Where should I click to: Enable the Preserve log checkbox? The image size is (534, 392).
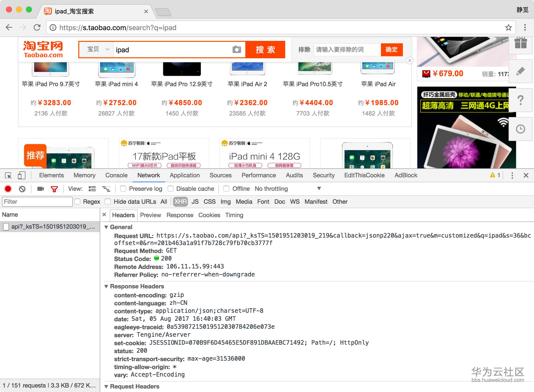point(123,189)
